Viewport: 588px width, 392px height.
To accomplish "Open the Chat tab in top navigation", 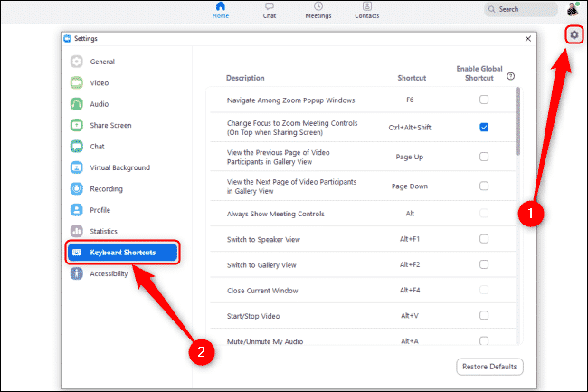I will (270, 7).
